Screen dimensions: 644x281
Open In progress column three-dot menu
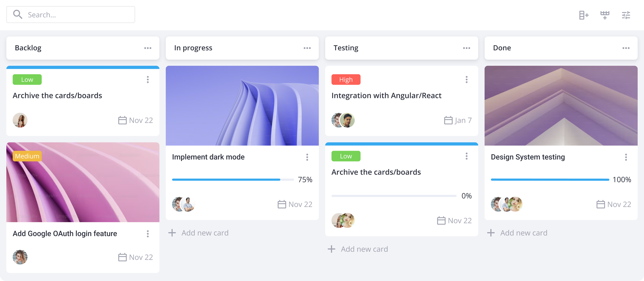click(x=307, y=48)
